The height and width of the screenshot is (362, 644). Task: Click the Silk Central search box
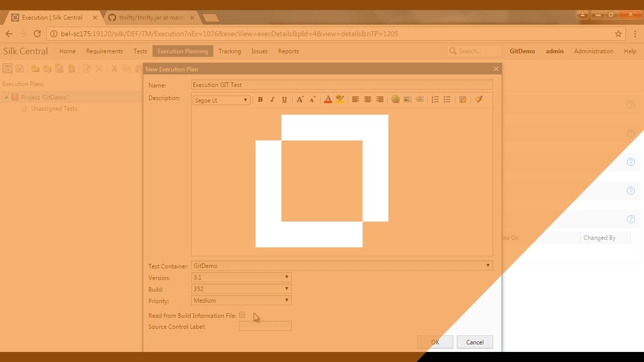click(474, 51)
